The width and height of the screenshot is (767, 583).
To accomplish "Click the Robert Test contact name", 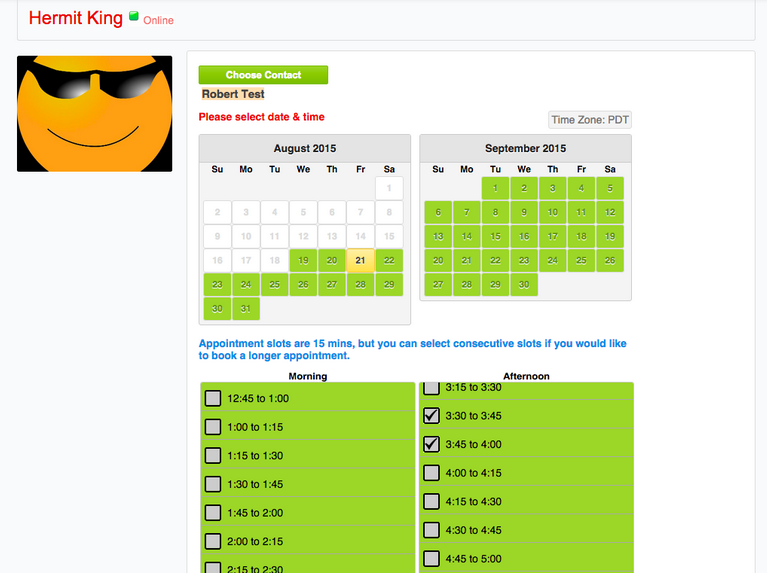I will point(233,94).
